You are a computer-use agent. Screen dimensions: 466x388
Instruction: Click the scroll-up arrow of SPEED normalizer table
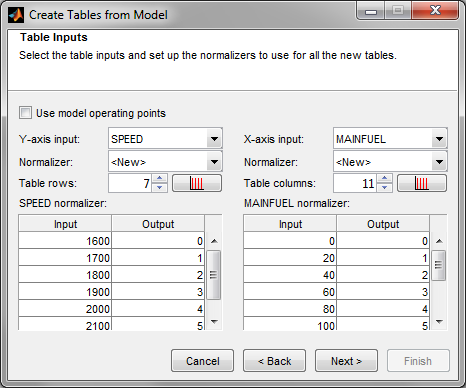tap(214, 241)
